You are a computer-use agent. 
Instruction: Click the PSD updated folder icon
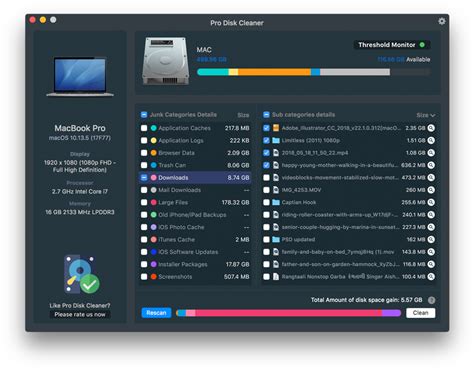tap(276, 239)
